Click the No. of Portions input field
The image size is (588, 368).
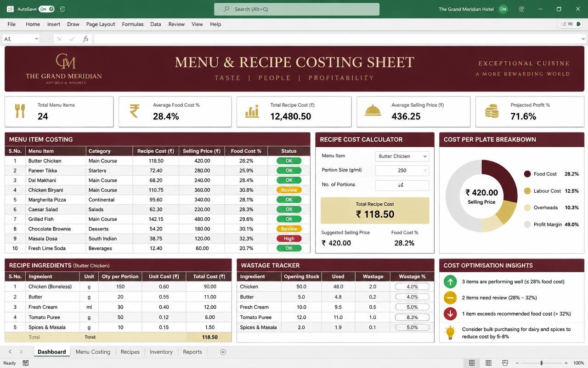pyautogui.click(x=402, y=185)
